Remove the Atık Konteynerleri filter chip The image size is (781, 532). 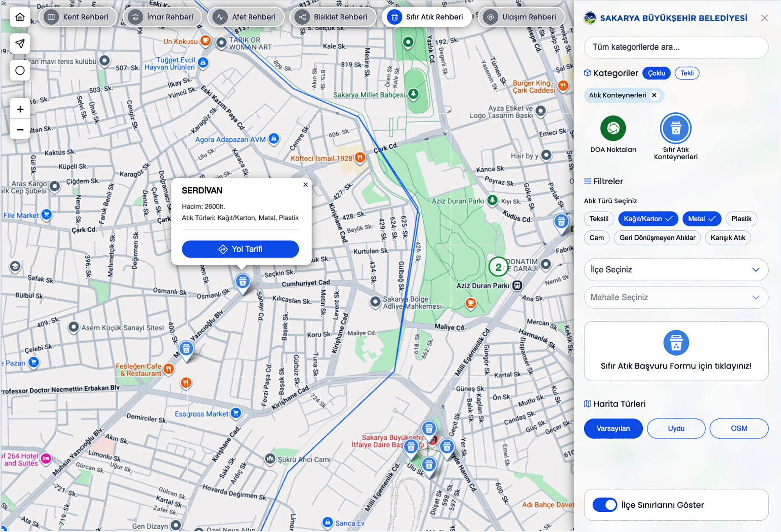pos(654,95)
